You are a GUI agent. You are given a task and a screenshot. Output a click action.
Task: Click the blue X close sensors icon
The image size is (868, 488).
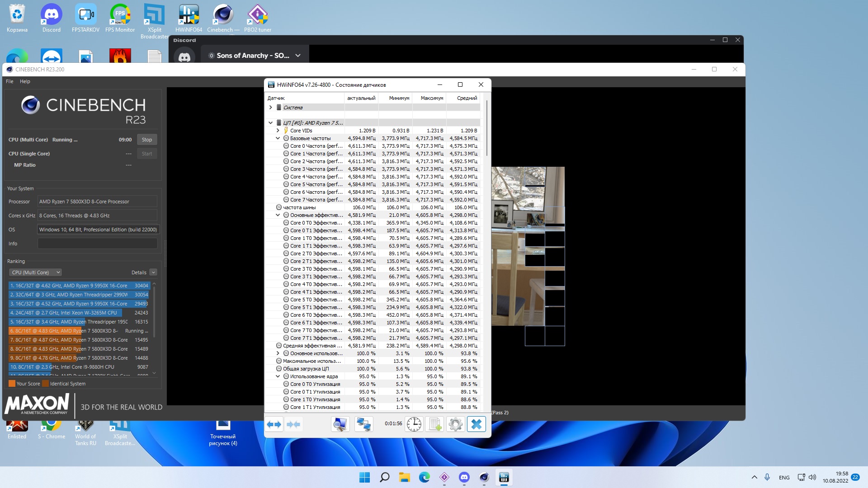tap(476, 424)
